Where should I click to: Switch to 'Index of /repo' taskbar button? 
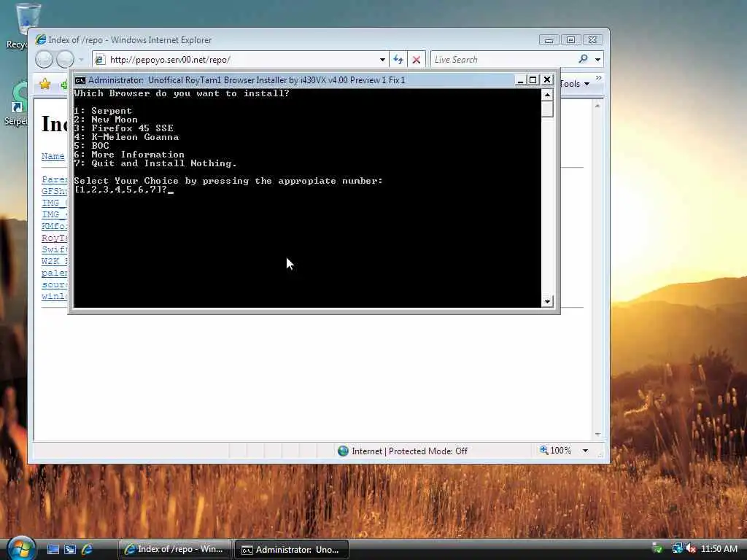tap(174, 550)
